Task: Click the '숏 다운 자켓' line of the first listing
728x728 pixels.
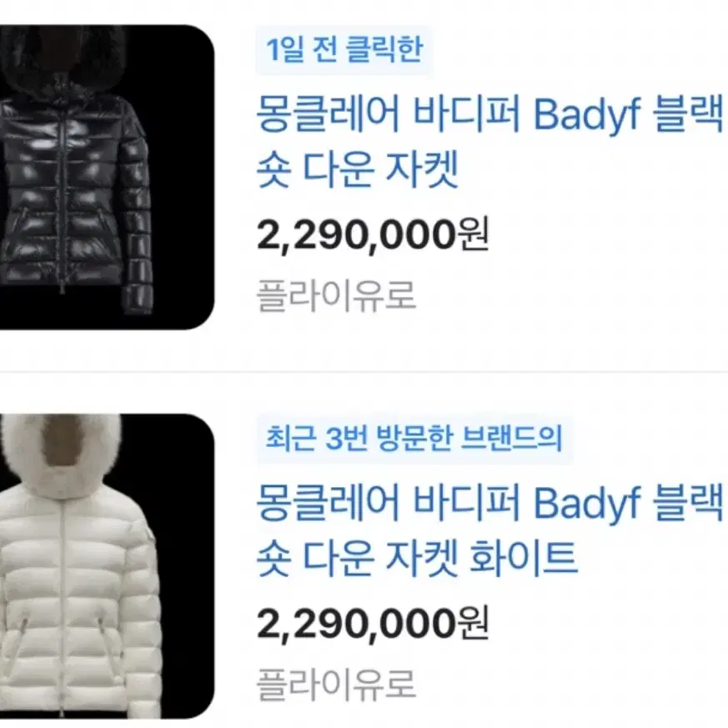Action: pos(358,169)
